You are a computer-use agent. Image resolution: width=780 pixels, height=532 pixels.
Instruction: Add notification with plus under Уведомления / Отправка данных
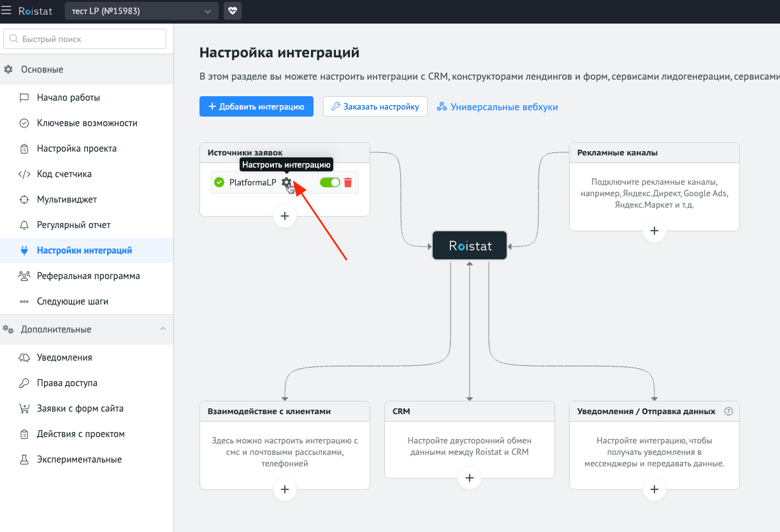pos(654,489)
